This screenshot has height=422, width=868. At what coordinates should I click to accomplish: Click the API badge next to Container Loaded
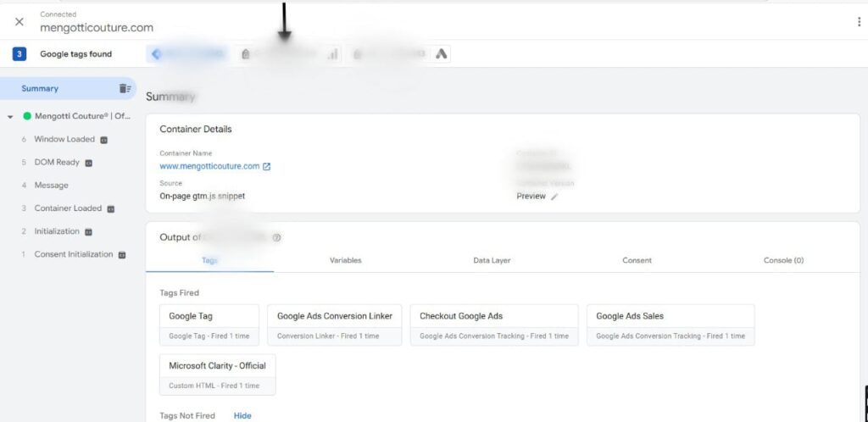click(111, 209)
